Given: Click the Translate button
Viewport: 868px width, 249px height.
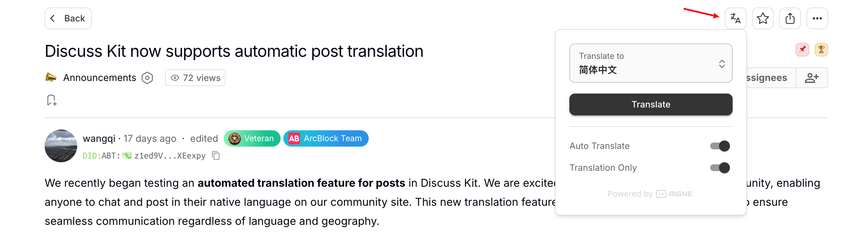Looking at the screenshot, I should pos(651,104).
